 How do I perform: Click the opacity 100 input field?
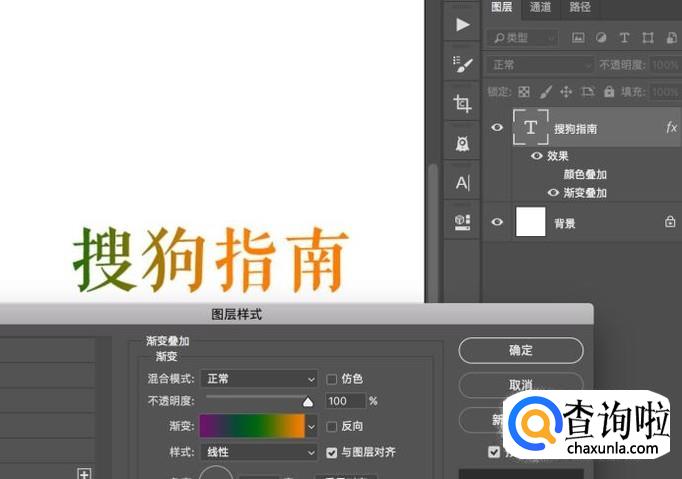(345, 401)
